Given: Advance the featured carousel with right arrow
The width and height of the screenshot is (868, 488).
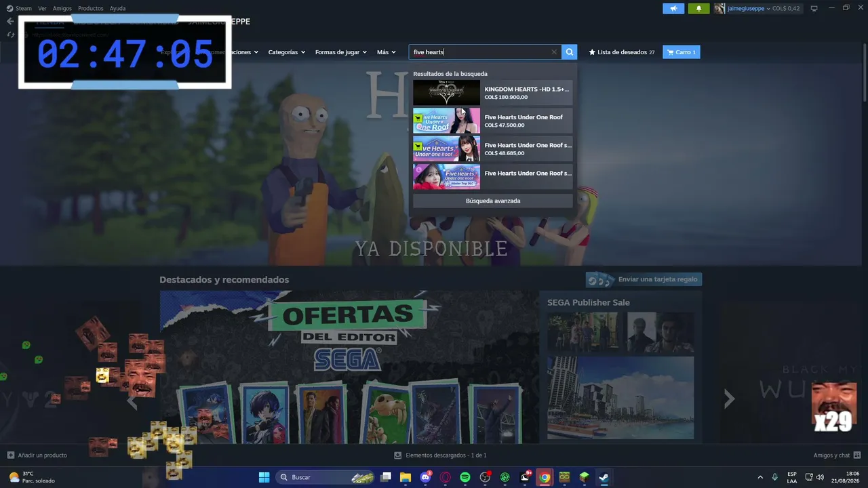Looking at the screenshot, I should point(729,399).
